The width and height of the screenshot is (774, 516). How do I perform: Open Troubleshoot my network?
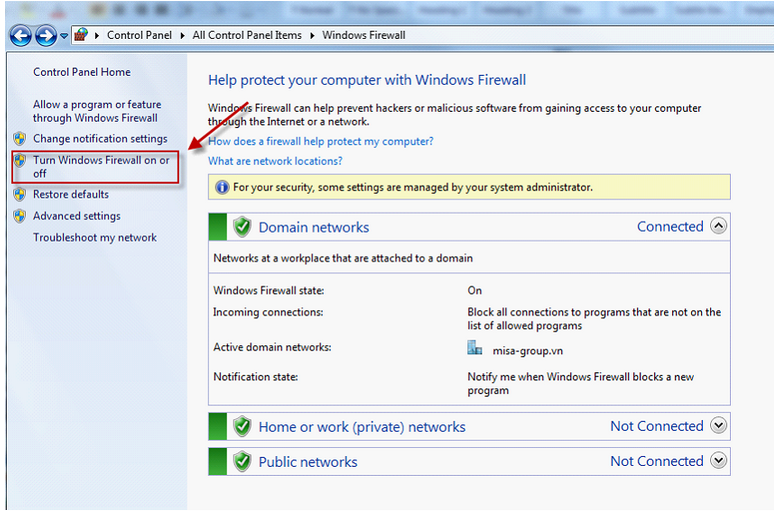pyautogui.click(x=95, y=238)
